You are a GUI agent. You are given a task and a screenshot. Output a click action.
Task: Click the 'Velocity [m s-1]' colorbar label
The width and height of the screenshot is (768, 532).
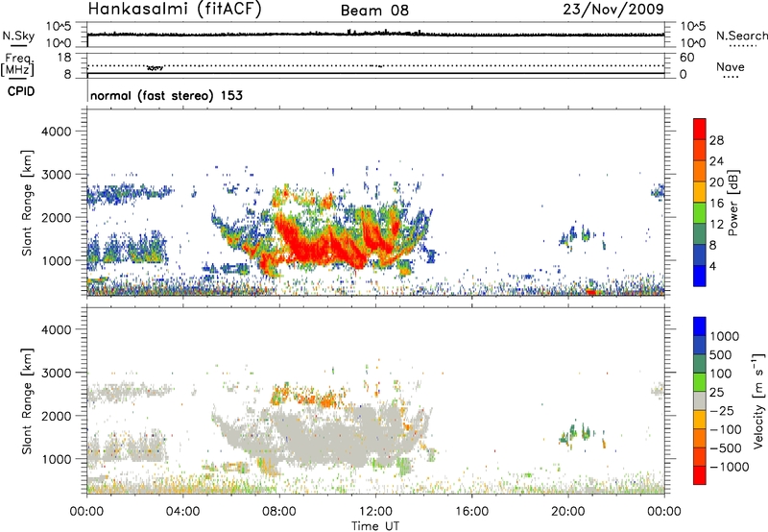tap(758, 400)
